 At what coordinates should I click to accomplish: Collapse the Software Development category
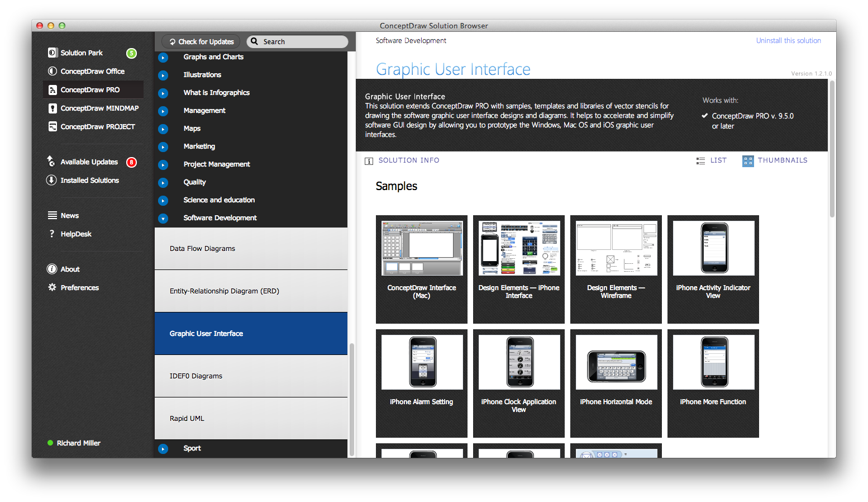[163, 219]
